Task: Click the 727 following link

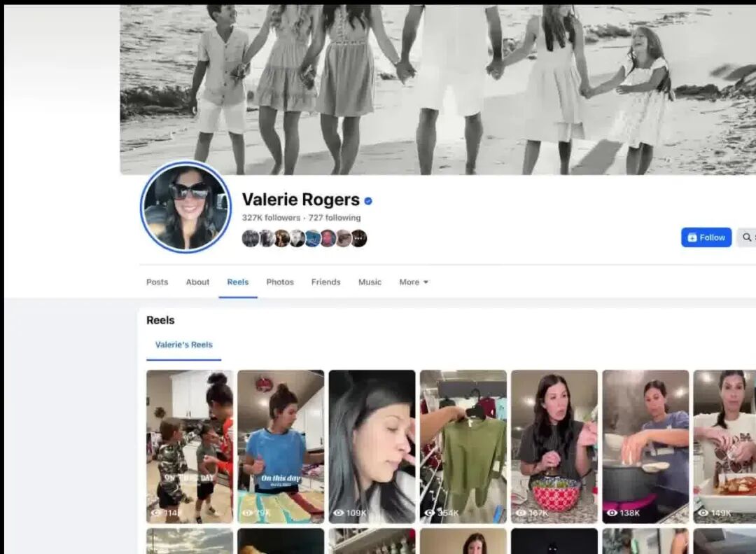Action: click(x=335, y=218)
